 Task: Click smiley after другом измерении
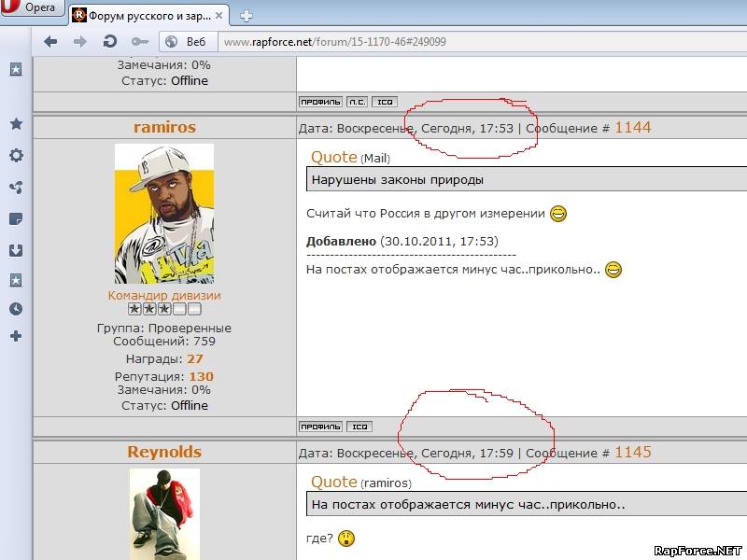point(558,214)
